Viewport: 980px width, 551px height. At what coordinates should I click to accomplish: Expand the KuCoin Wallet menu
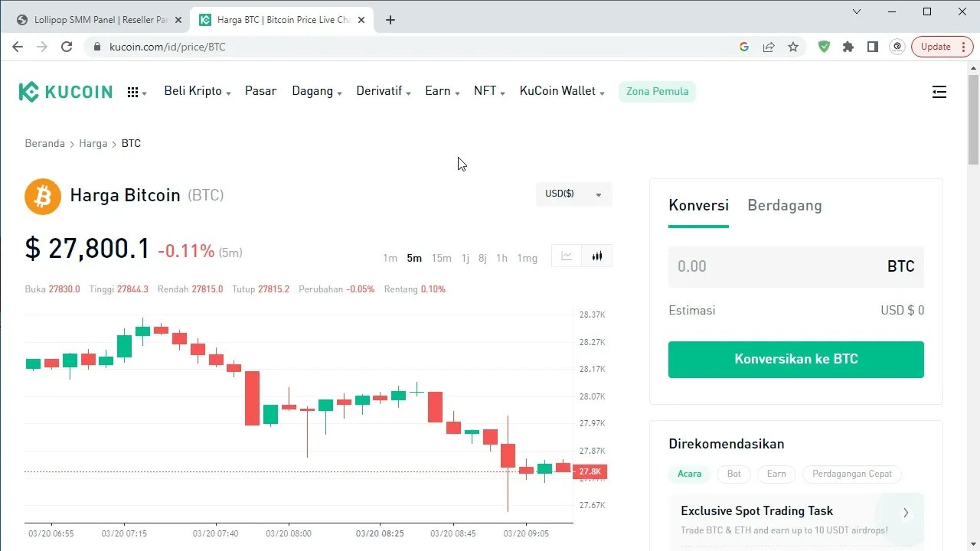[562, 91]
